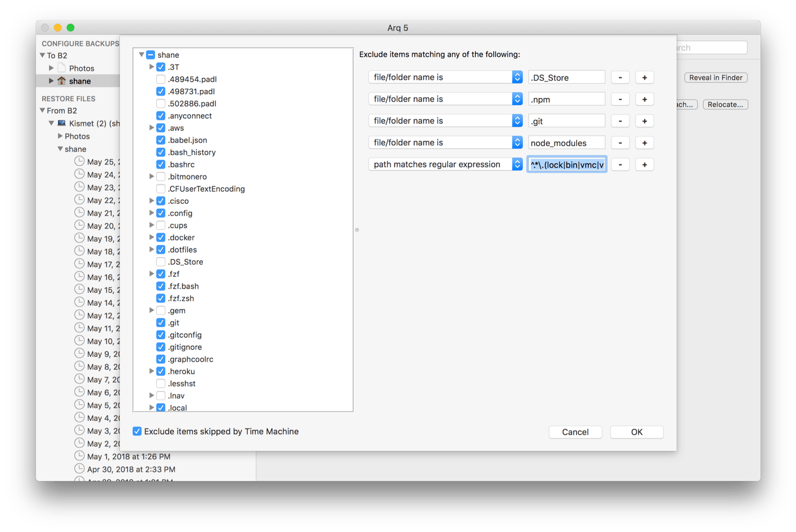Collapse the shane root folder in tree
Image resolution: width=796 pixels, height=532 pixels.
[141, 54]
